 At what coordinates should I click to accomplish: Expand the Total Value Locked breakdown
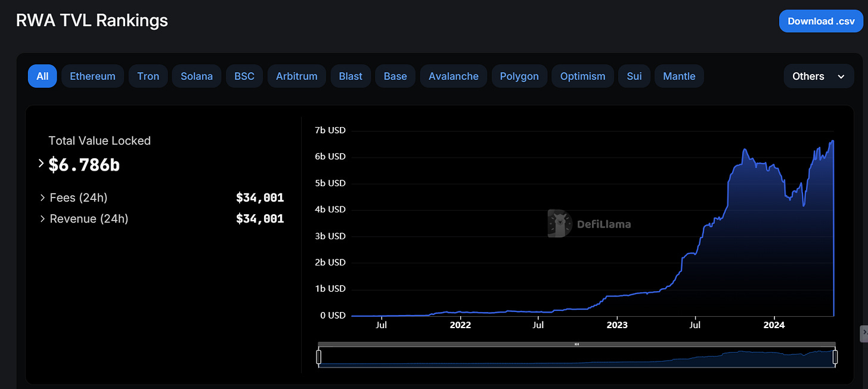(41, 163)
